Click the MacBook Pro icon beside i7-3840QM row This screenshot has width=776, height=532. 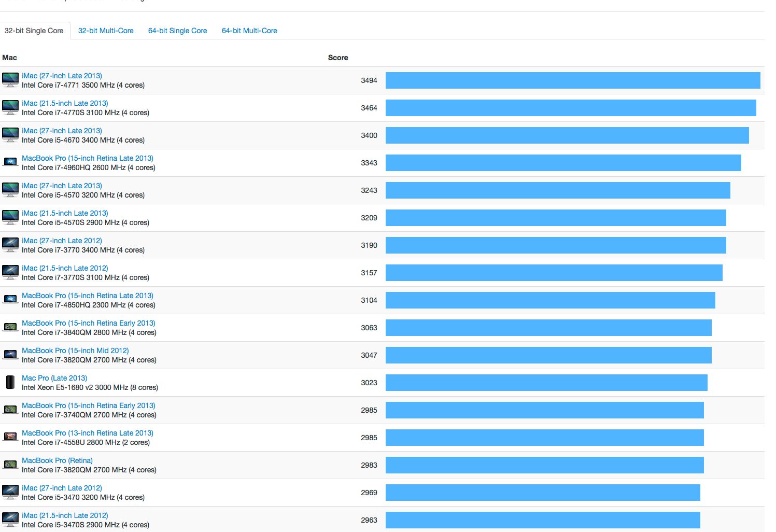(x=10, y=327)
